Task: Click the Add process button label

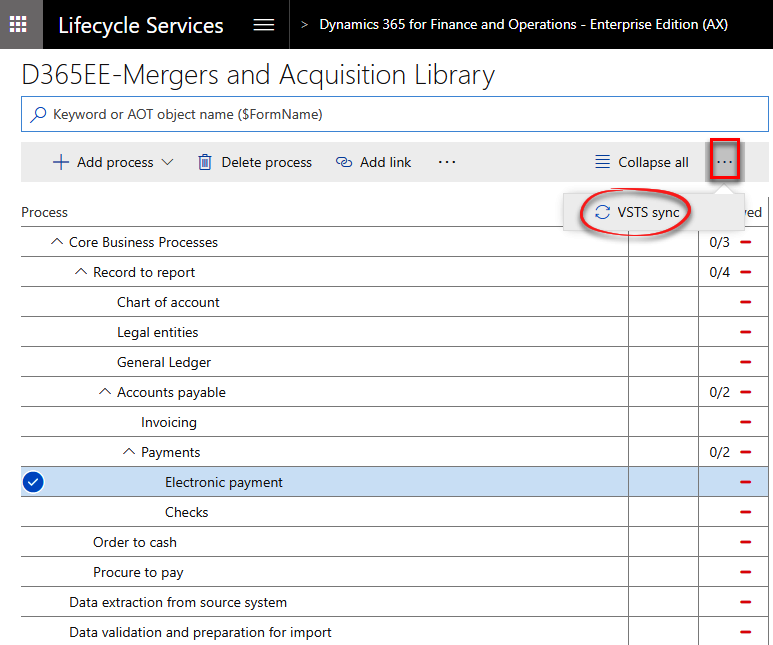Action: [115, 162]
